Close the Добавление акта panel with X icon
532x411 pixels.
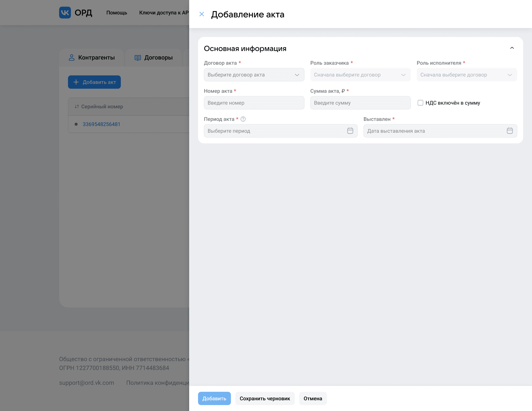tap(202, 14)
